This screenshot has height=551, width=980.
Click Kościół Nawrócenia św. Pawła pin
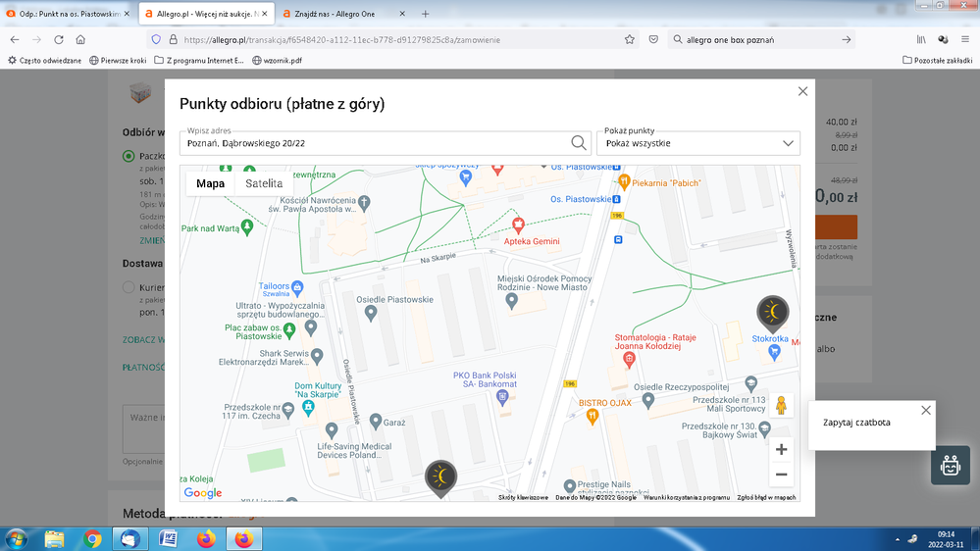(x=364, y=202)
